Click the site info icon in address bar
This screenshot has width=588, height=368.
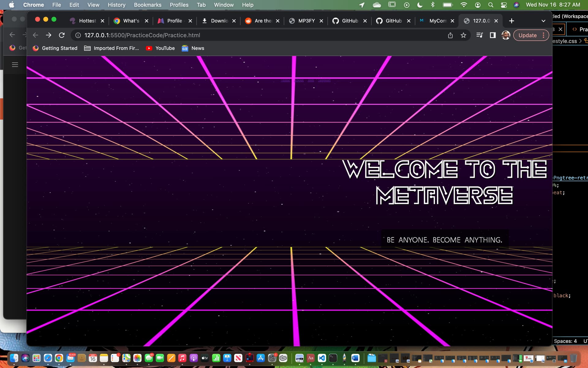(78, 35)
